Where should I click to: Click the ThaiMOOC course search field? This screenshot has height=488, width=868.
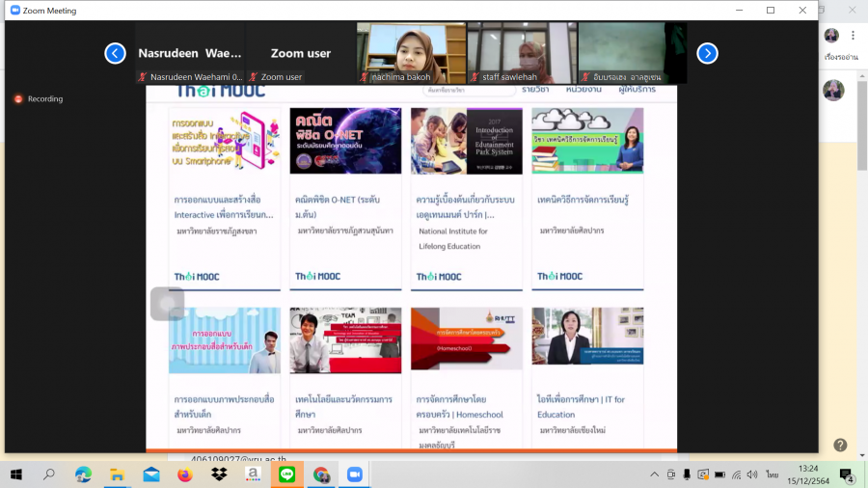[x=468, y=90]
